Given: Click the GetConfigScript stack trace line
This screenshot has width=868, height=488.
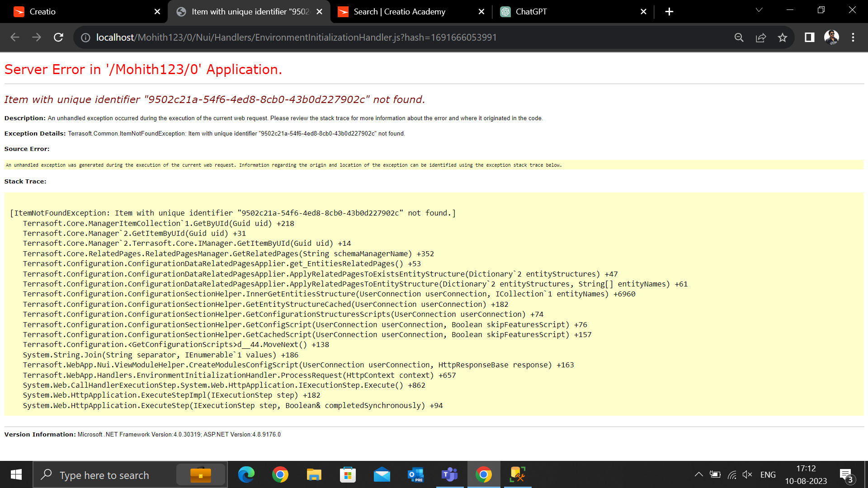Looking at the screenshot, I should 305,325.
